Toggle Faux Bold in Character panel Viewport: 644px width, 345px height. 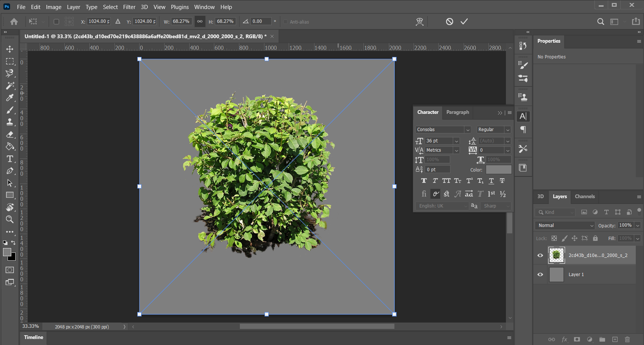click(x=424, y=181)
